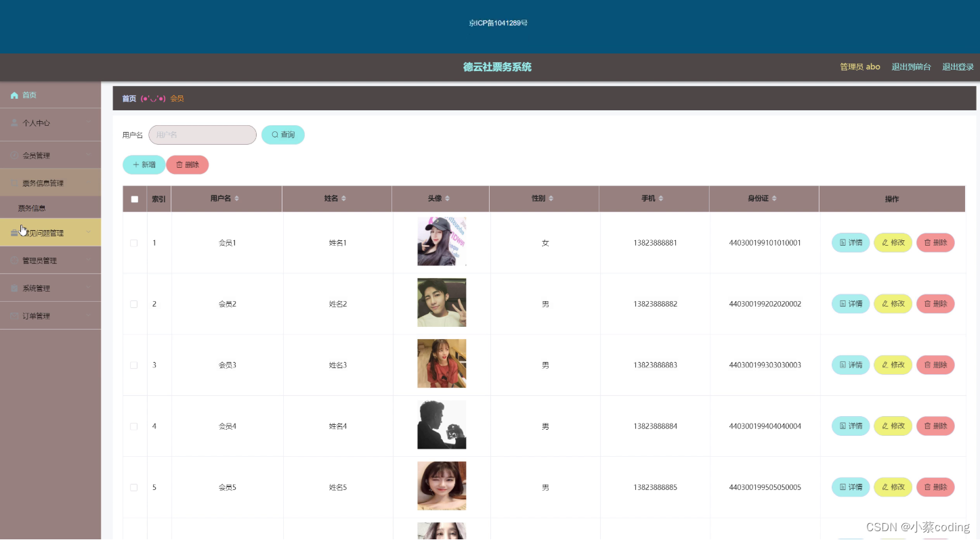Click the pencil icon in 会员3's 修改 button

coord(885,365)
